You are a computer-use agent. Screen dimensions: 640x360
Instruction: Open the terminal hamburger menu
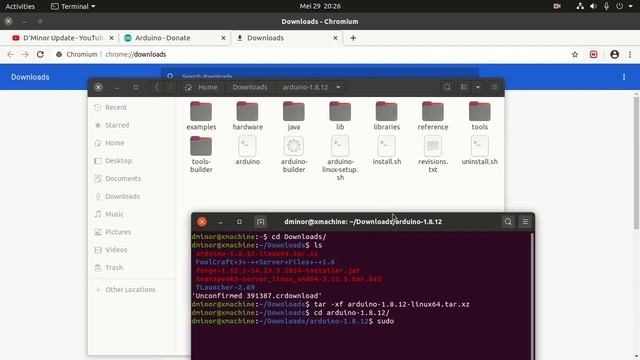click(x=525, y=222)
